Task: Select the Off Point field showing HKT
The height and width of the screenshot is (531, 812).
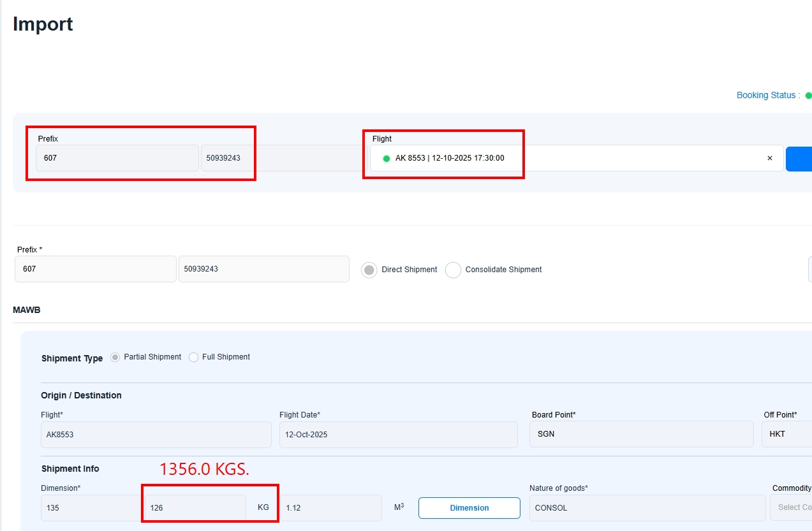Action: 786,434
